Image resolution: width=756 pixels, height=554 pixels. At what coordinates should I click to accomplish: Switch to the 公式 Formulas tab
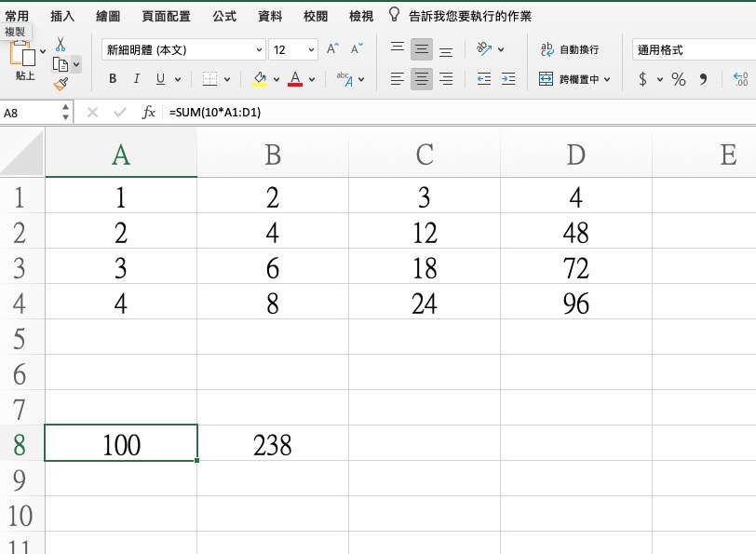coord(224,16)
